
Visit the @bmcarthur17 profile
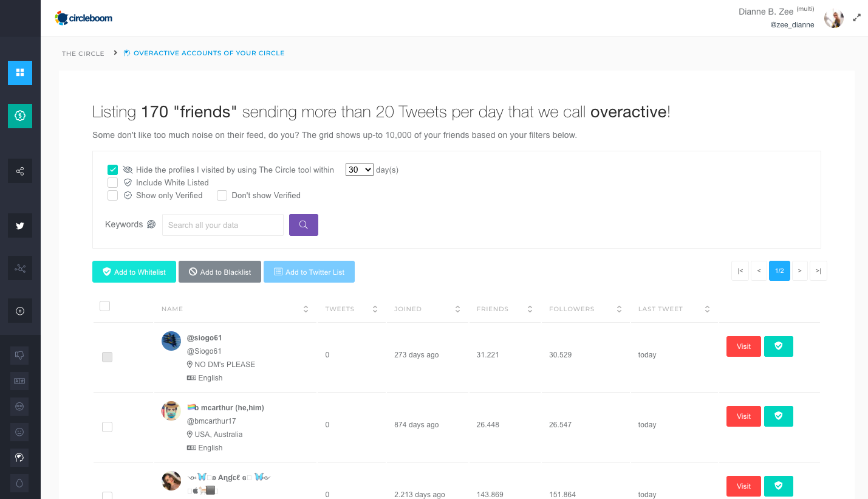[x=743, y=416]
